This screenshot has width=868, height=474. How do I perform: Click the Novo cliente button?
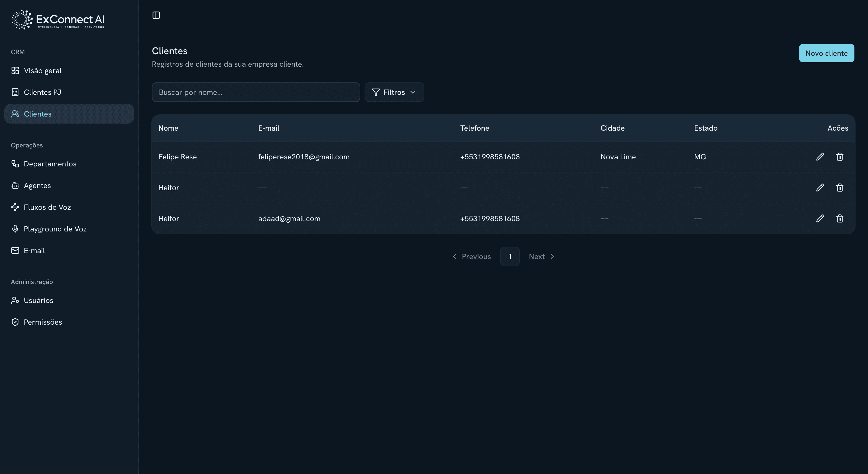click(x=826, y=53)
